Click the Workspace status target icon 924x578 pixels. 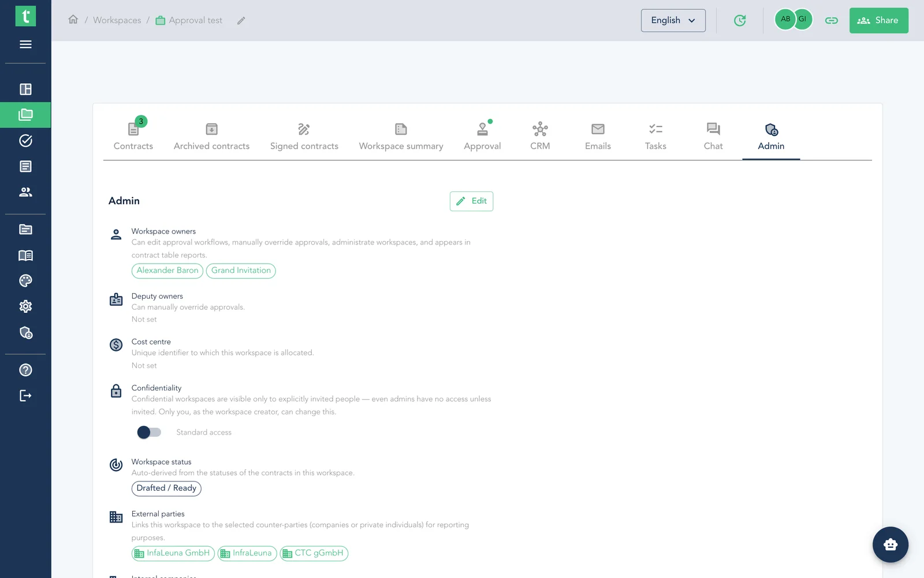[x=116, y=465]
